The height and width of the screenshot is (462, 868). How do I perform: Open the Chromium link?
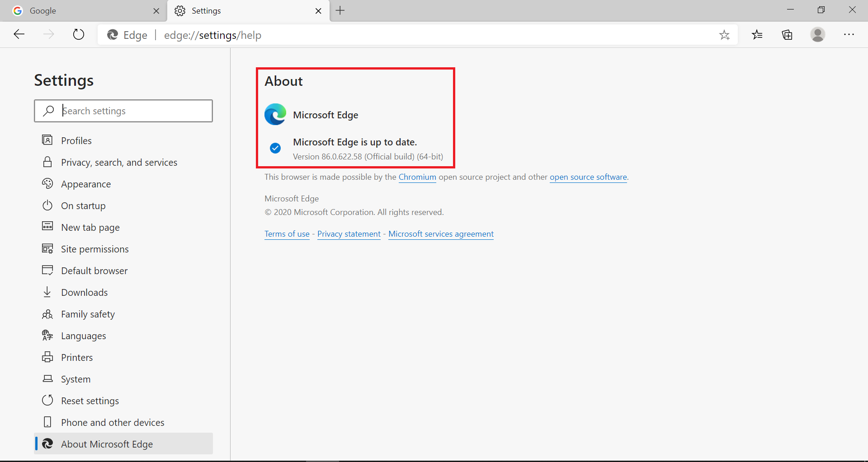tap(417, 177)
